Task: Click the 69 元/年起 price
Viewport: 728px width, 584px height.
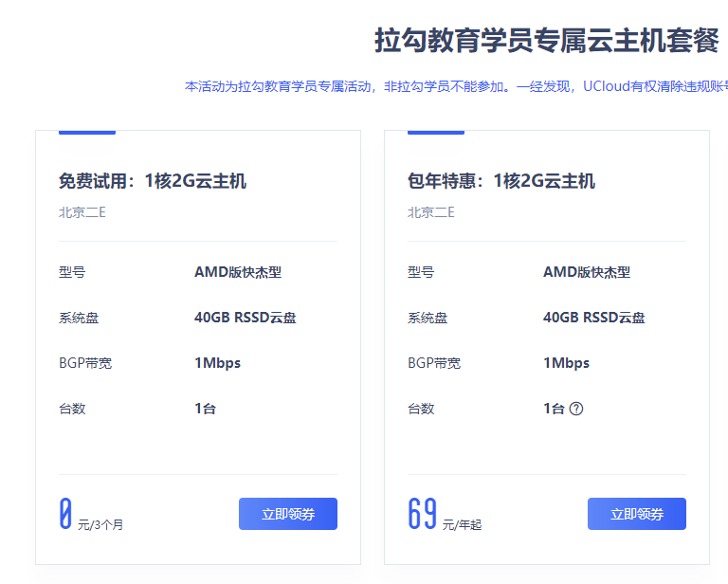Action: point(444,516)
